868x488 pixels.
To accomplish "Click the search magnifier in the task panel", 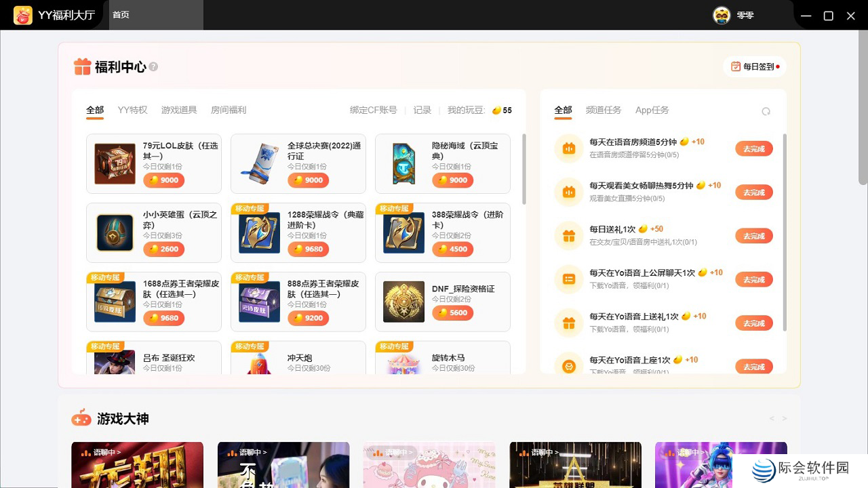I will coord(766,110).
